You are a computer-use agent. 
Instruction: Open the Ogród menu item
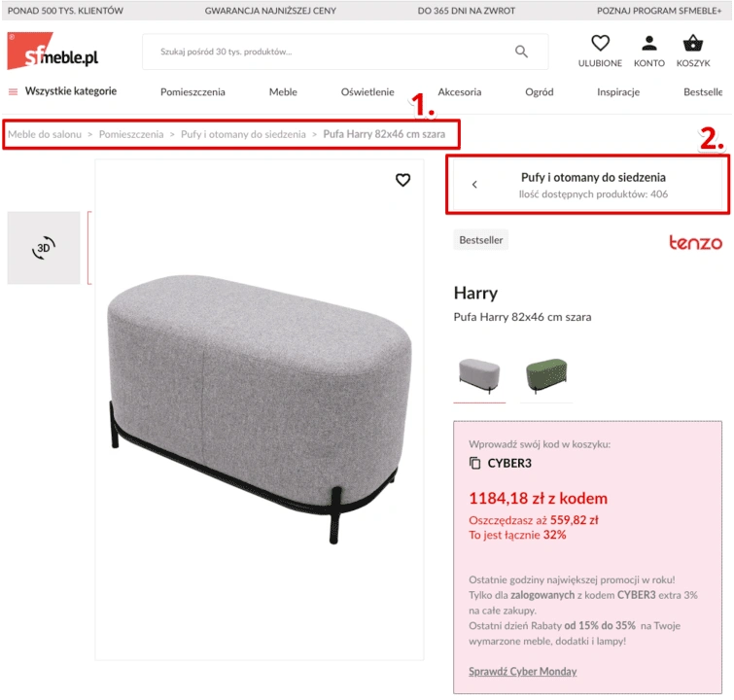[539, 92]
